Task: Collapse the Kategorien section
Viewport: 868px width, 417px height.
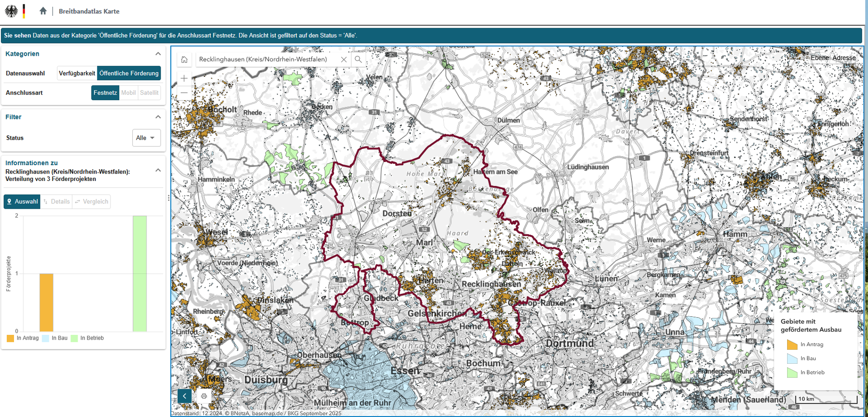Action: [158, 54]
